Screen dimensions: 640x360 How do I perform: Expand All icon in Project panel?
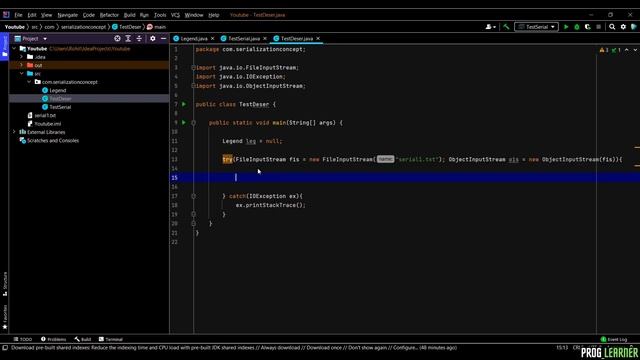coord(128,38)
